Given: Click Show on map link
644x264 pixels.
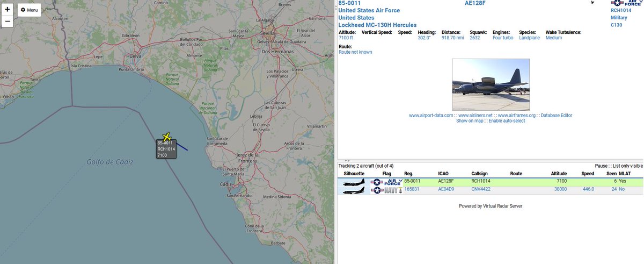Looking at the screenshot, I should tap(470, 121).
